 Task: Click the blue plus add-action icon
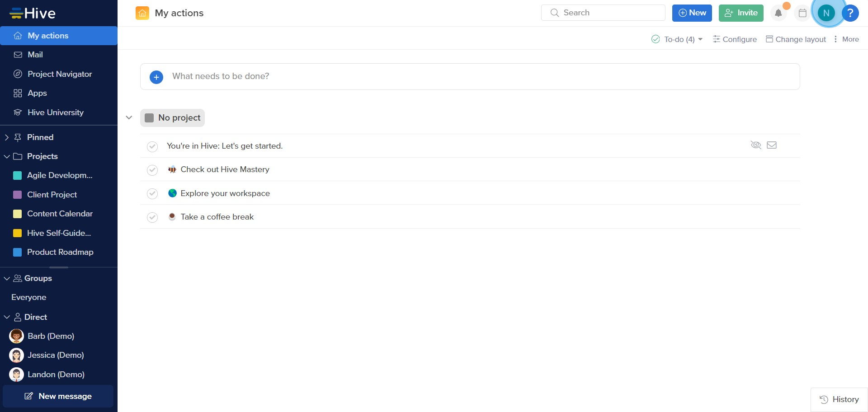156,77
